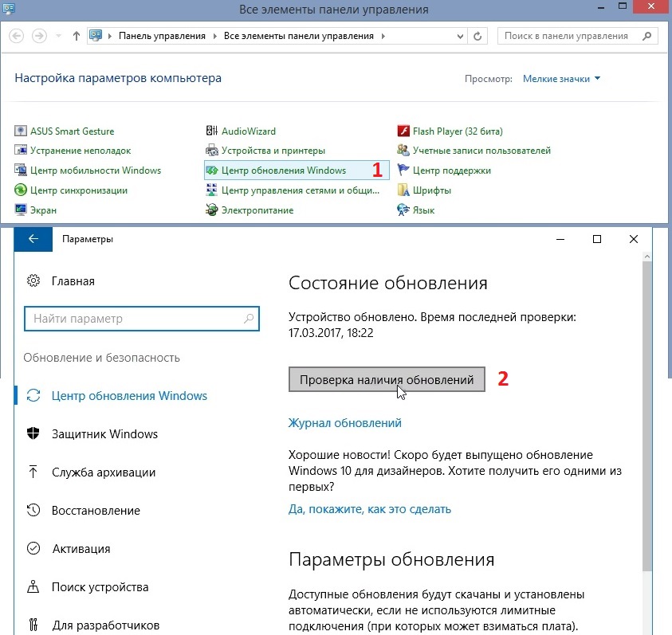Click the scroll-up arrow in Settings scrollbar

tap(647, 257)
